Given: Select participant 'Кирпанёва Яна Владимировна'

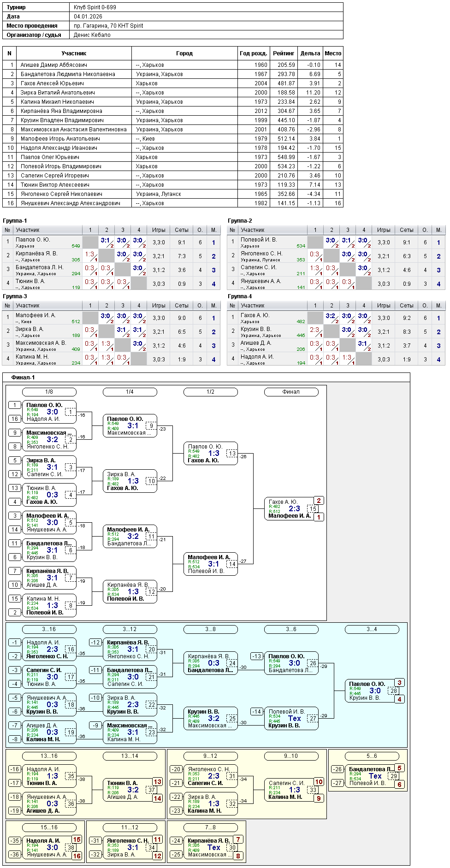Looking at the screenshot, I should 61,111.
